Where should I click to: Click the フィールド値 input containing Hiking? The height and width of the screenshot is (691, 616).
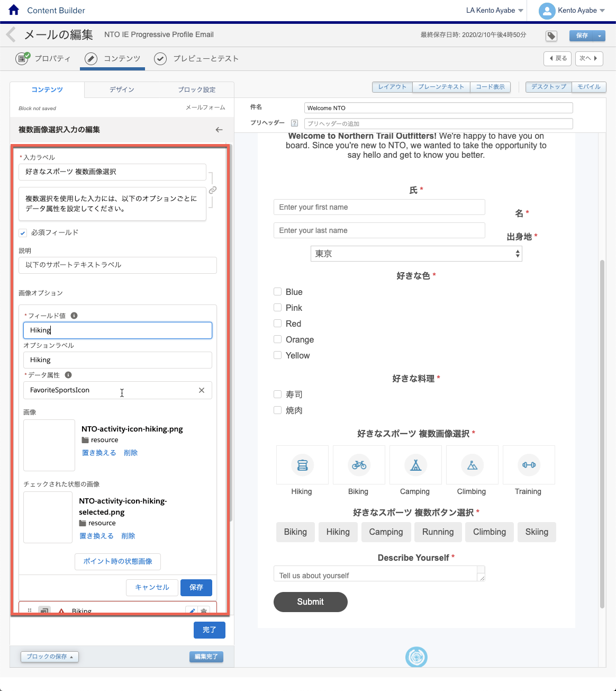pos(117,330)
